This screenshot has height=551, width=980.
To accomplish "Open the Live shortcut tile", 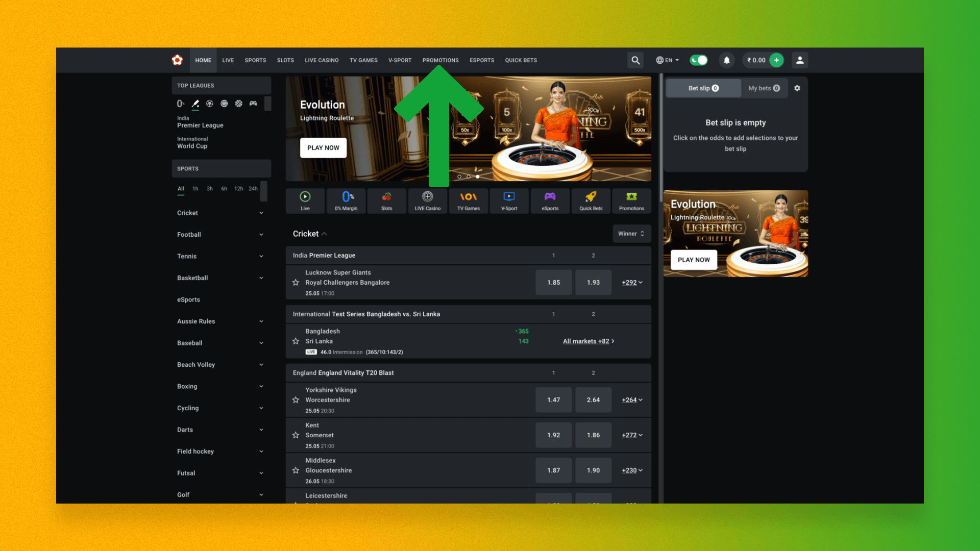I will 305,201.
